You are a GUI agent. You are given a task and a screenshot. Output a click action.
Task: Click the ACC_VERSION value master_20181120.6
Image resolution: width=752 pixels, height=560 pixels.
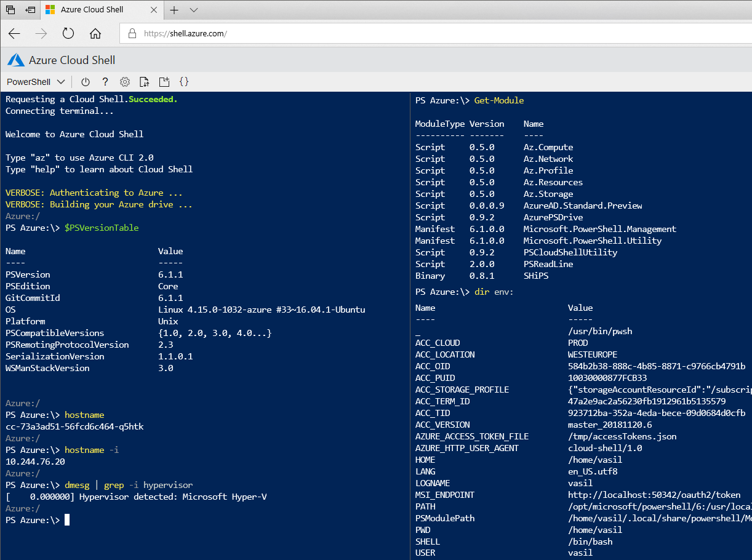(610, 425)
